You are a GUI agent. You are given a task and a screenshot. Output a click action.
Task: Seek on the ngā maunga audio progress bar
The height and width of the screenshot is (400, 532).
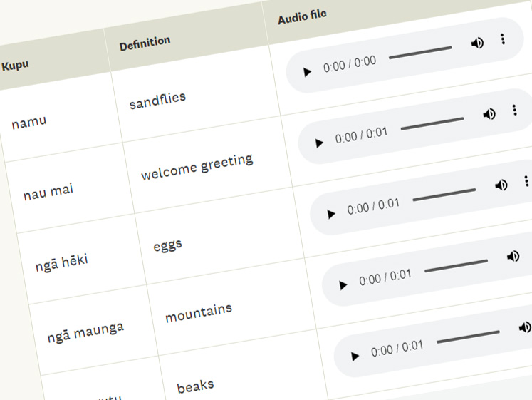pos(457,266)
